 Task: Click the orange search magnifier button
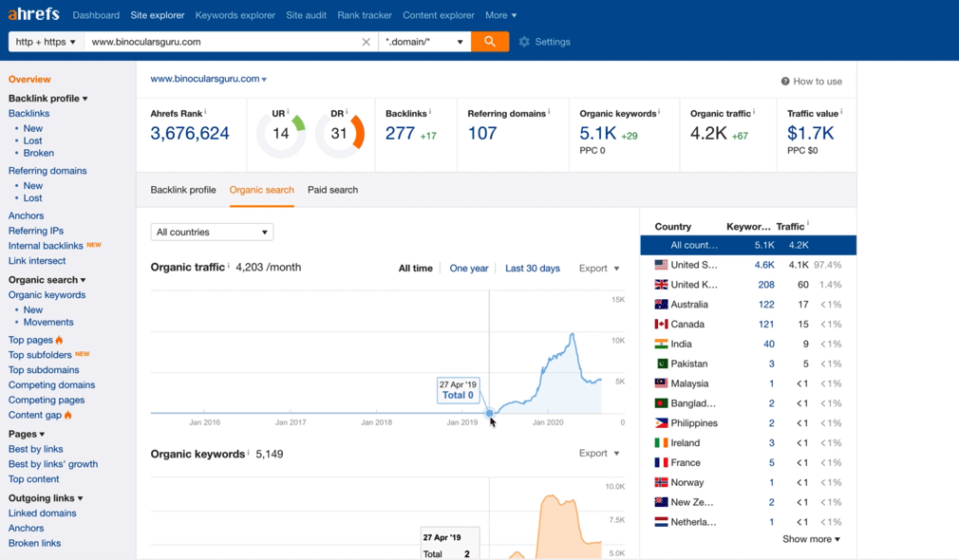click(x=490, y=42)
